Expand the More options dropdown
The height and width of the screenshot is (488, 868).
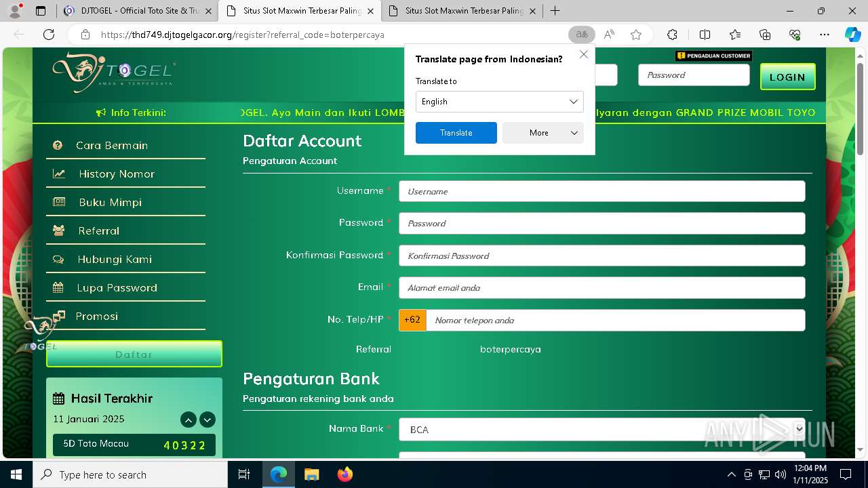point(543,133)
